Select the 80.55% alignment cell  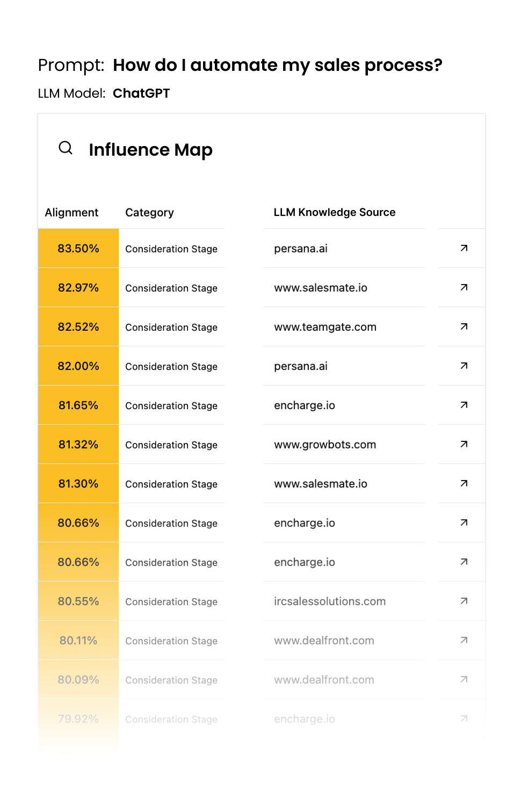78,601
